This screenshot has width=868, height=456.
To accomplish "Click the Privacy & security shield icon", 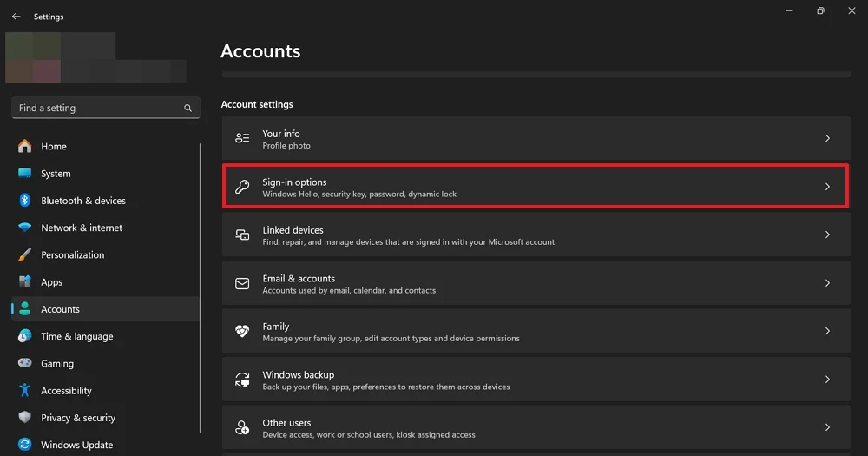I will coord(25,417).
